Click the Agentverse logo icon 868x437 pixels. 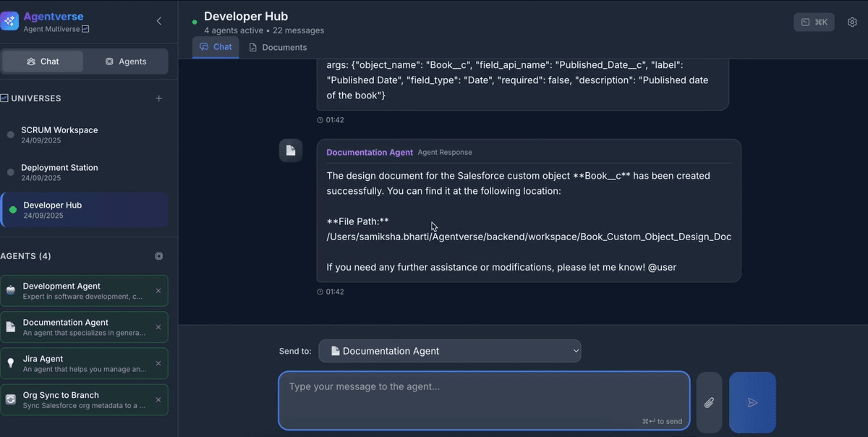click(9, 21)
